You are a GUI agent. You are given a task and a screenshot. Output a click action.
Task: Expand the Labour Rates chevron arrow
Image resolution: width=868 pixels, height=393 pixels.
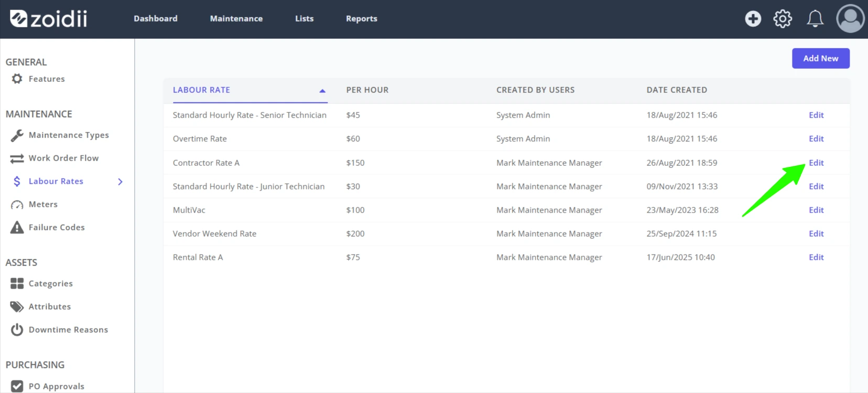coord(120,182)
